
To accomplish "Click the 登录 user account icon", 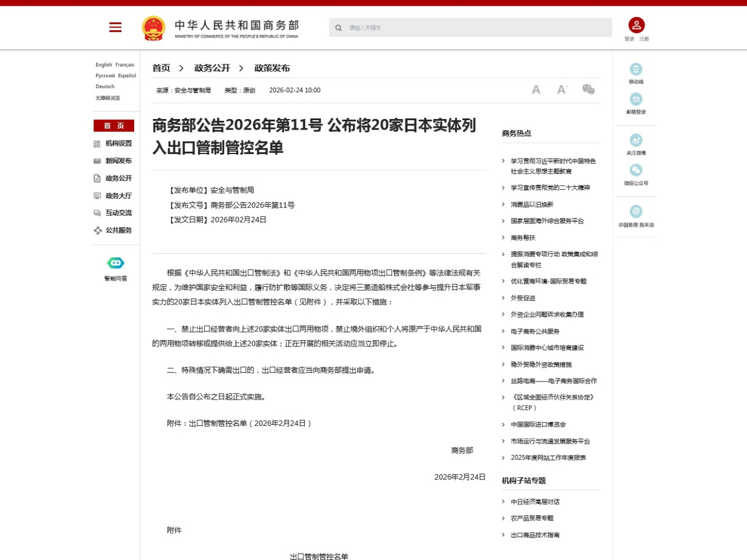I will (x=636, y=24).
